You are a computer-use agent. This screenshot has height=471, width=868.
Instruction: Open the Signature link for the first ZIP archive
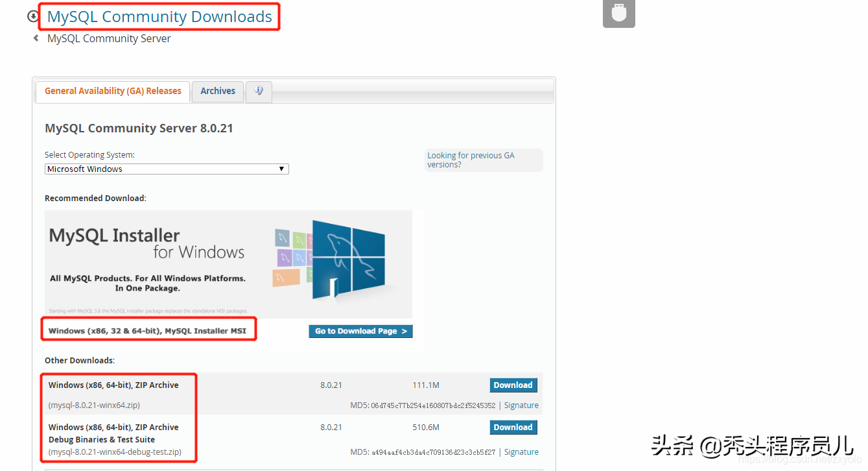(x=521, y=404)
